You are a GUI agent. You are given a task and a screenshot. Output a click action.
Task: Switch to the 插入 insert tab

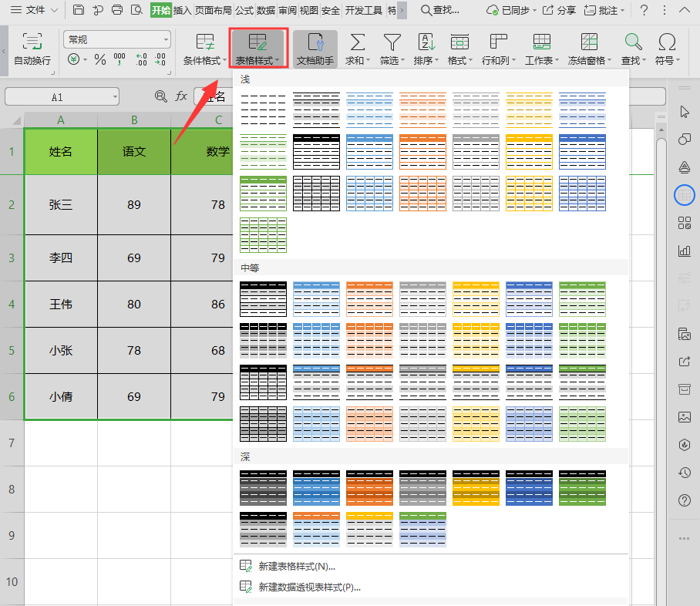click(x=182, y=10)
